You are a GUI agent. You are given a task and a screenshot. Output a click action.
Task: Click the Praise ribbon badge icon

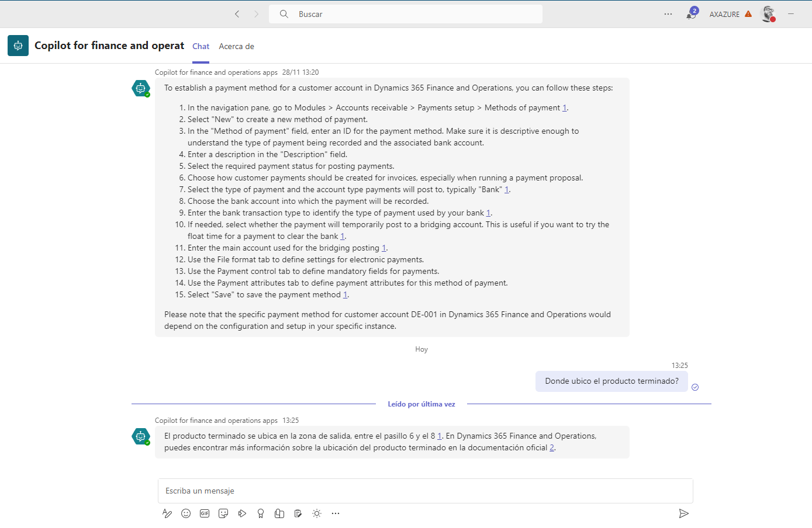coord(261,513)
